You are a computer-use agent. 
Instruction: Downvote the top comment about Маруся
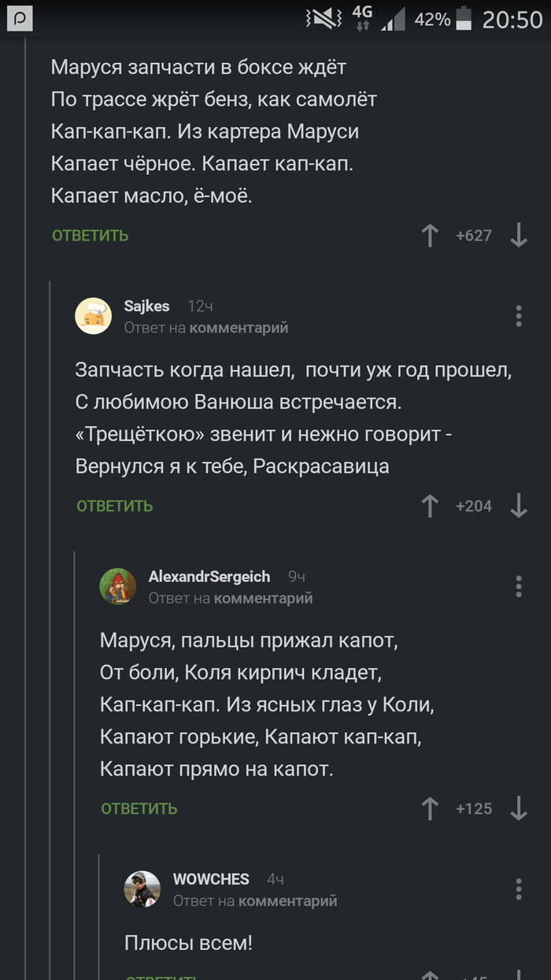(x=519, y=236)
